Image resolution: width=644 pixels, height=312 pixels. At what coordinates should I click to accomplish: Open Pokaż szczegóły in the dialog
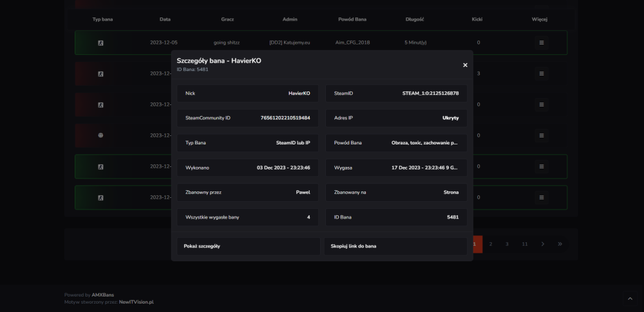click(x=249, y=246)
